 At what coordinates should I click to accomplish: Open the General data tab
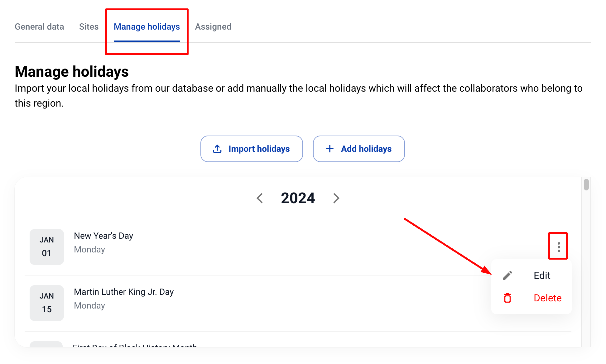pos(39,27)
